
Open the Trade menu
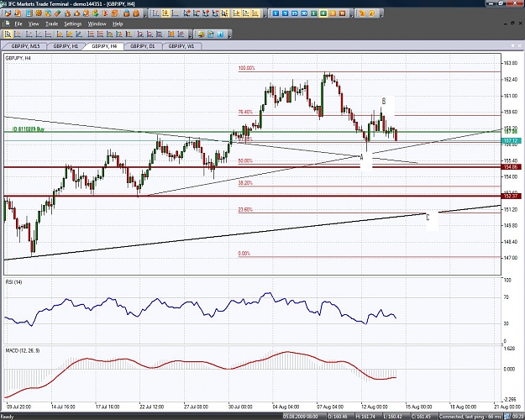pyautogui.click(x=51, y=24)
